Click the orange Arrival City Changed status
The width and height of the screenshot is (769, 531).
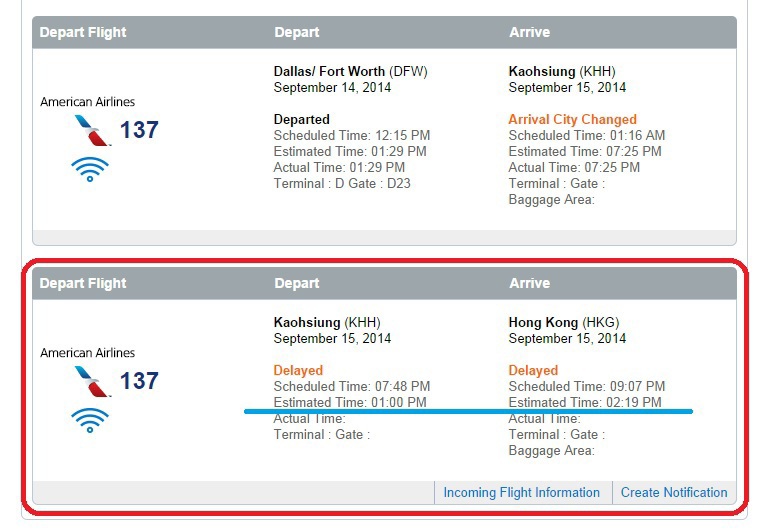coord(572,119)
